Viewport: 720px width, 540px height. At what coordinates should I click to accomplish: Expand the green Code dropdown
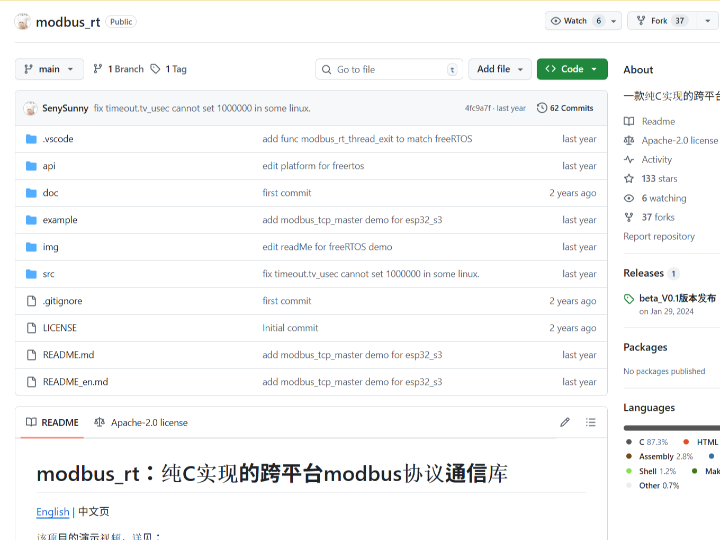(x=572, y=69)
